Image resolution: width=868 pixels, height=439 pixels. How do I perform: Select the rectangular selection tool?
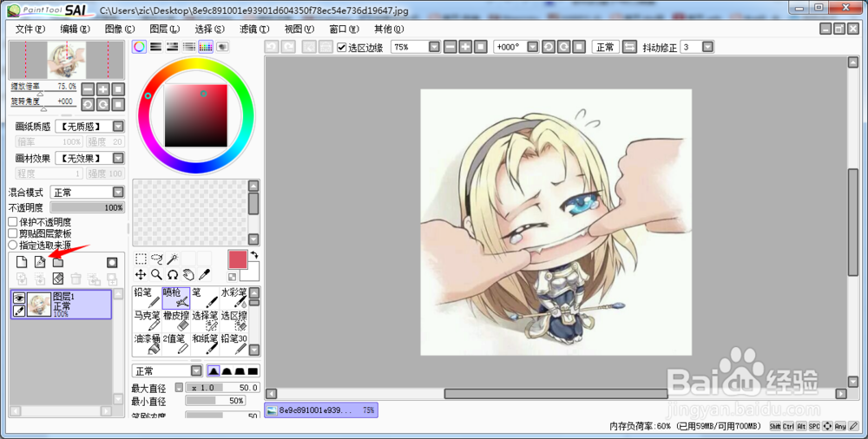[x=141, y=259]
